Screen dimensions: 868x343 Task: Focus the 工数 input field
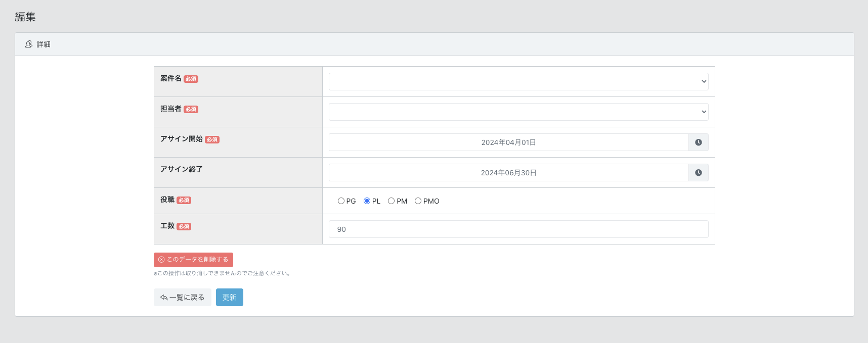(518, 229)
